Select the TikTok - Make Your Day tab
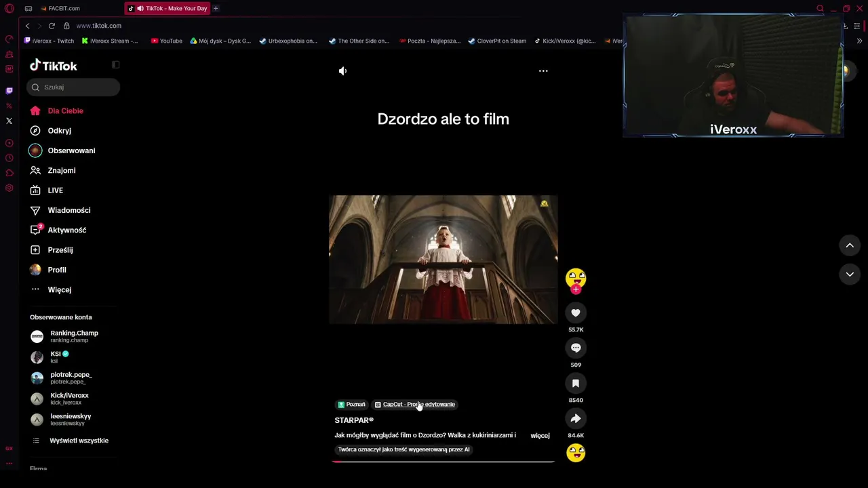This screenshot has width=868, height=488. pyautogui.click(x=168, y=8)
